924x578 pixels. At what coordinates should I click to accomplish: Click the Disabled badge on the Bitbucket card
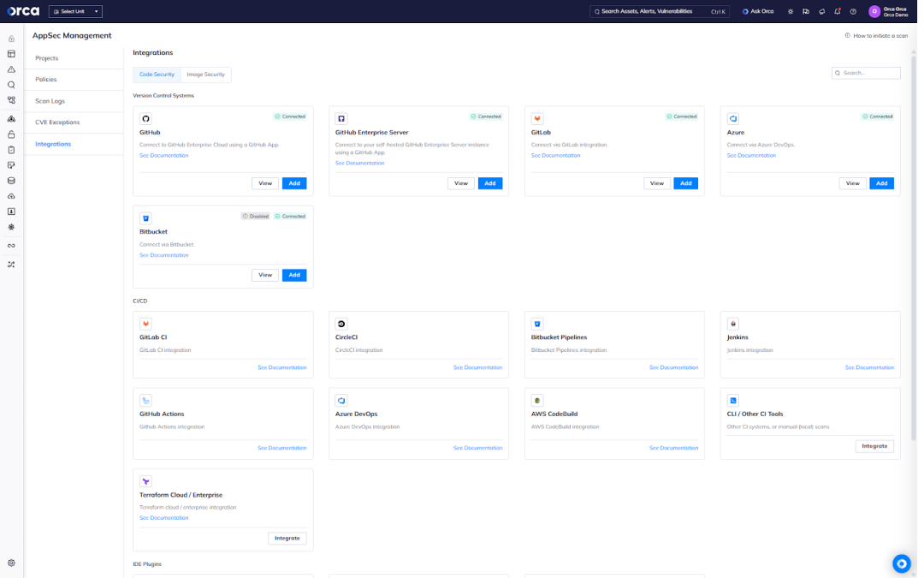coord(256,216)
